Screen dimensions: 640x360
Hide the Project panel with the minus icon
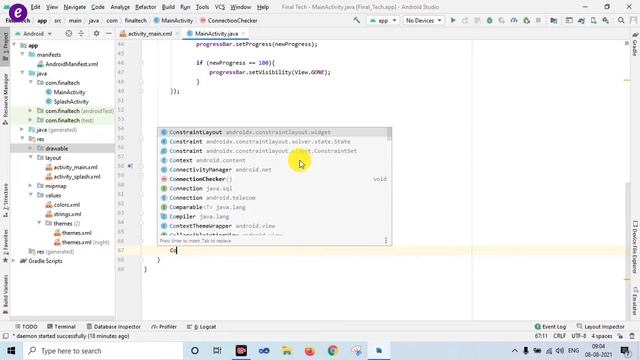click(109, 33)
